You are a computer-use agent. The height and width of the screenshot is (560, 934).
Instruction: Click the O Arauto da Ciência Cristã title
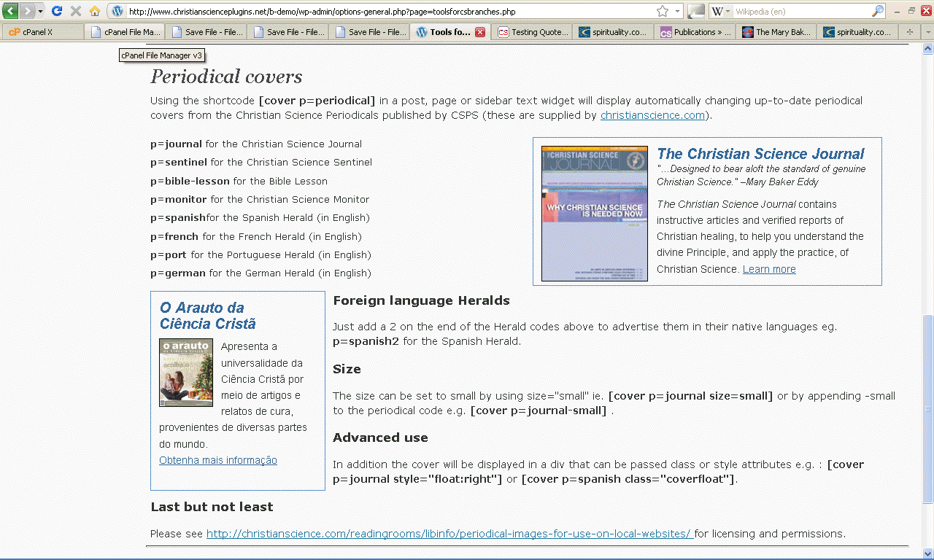[x=208, y=316]
